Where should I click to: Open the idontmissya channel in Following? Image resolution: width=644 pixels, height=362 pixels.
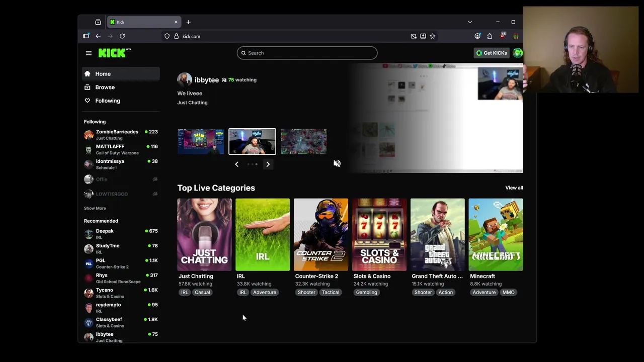pos(121,164)
